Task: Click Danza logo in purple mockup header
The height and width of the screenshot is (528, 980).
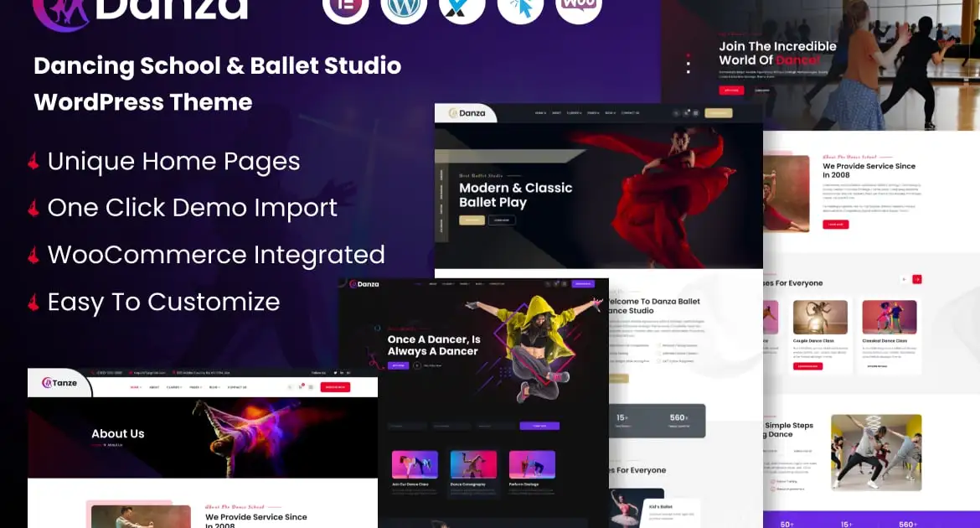Action: click(364, 284)
